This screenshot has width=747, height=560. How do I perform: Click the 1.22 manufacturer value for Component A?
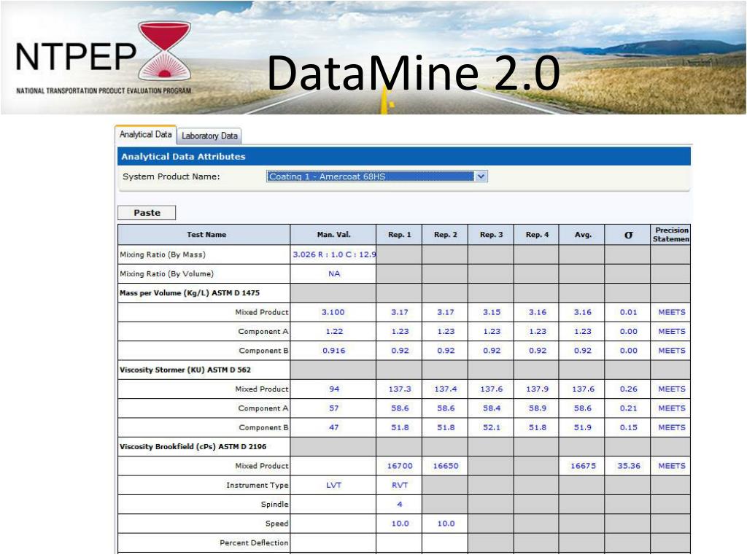pyautogui.click(x=333, y=332)
